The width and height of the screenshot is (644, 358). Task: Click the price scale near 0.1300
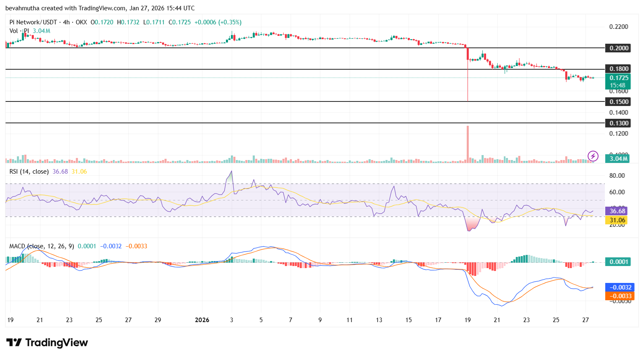click(618, 122)
